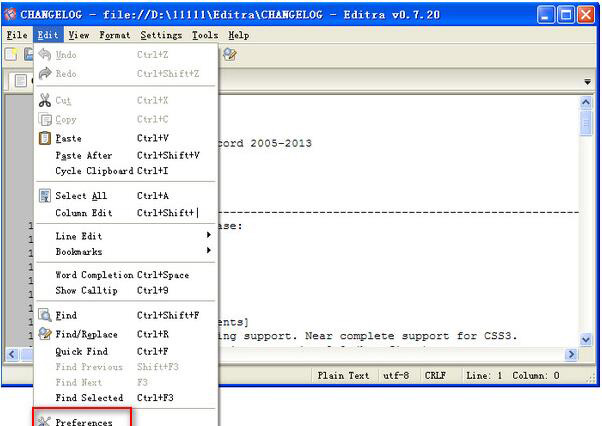Screen dimensions: 602x426
Task: Open the Help menu
Action: click(239, 35)
